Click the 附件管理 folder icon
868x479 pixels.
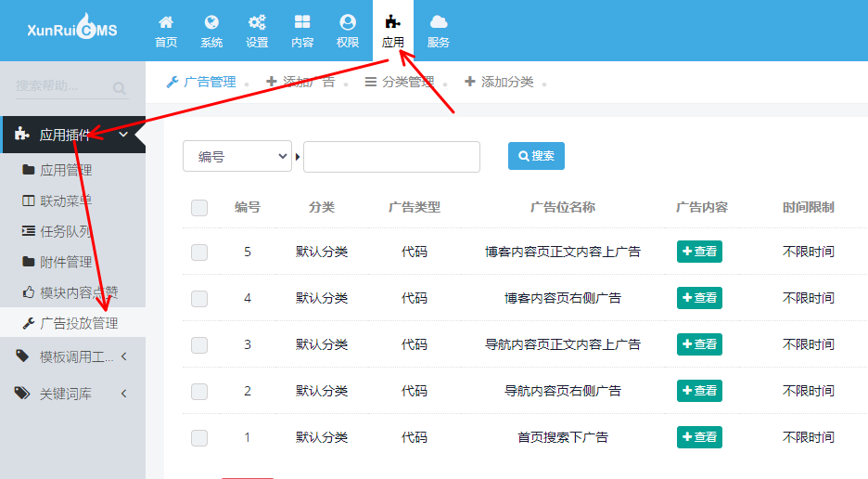[28, 262]
